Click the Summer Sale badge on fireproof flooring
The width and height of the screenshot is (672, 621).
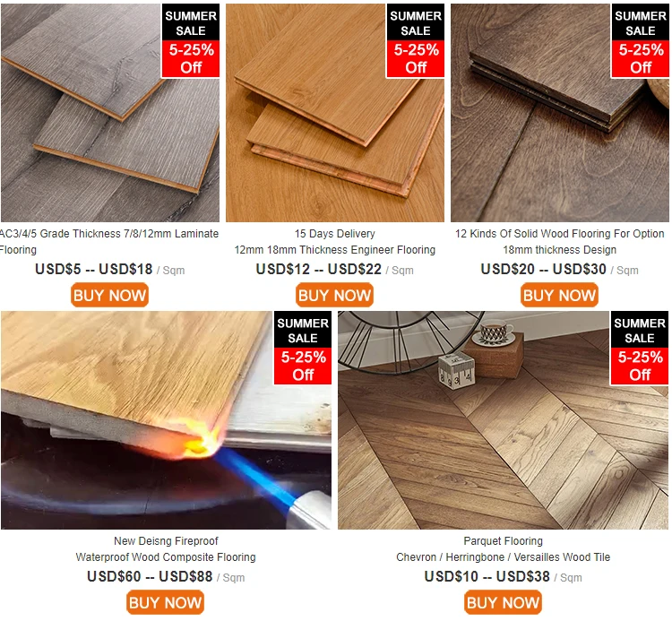pos(303,348)
